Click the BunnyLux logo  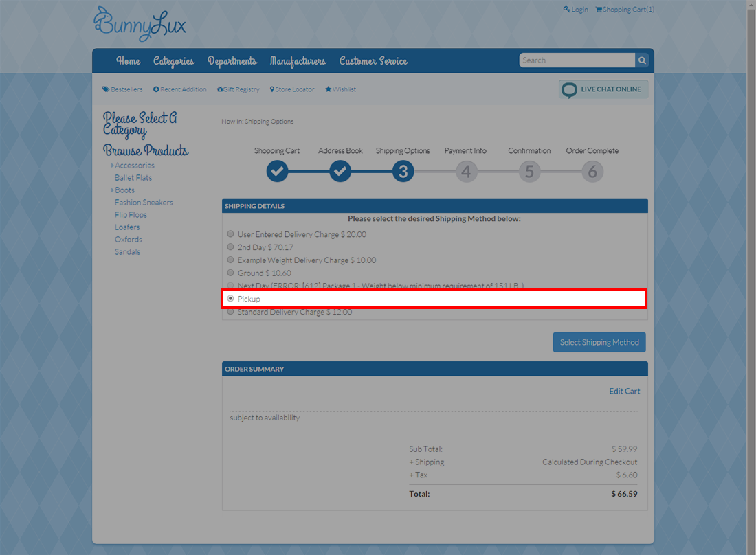tap(140, 24)
